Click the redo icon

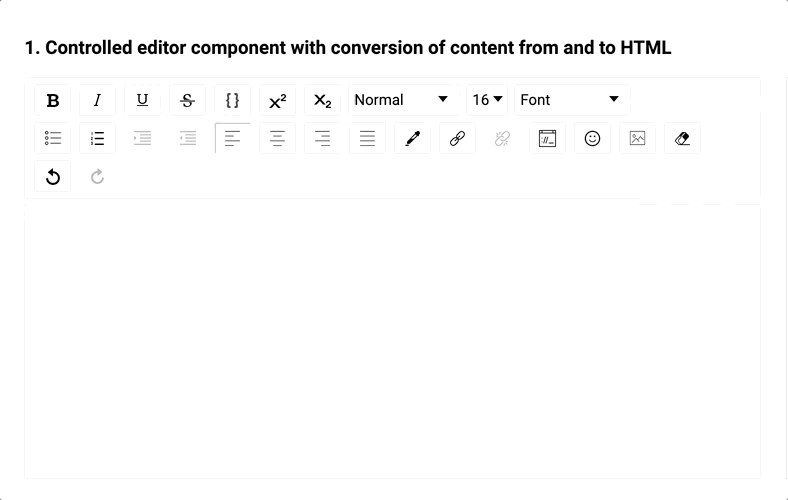pyautogui.click(x=97, y=176)
